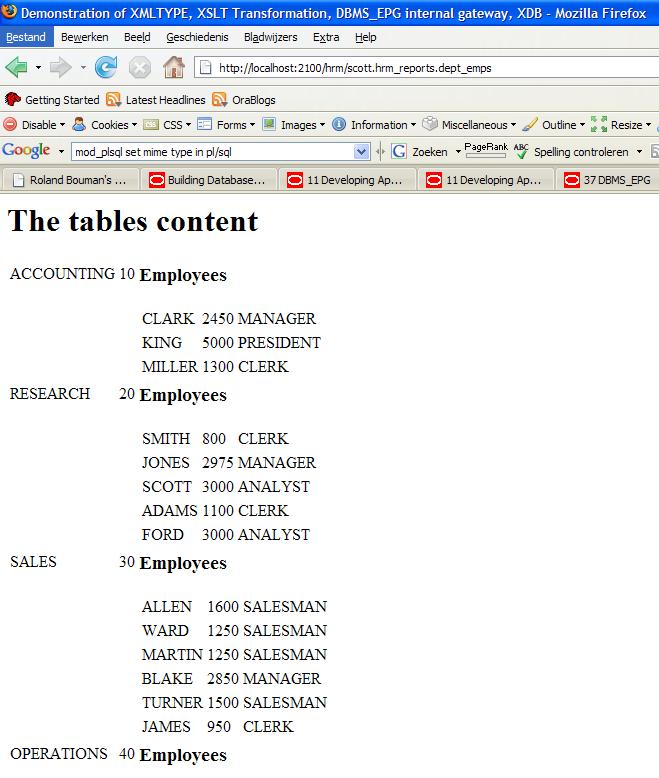Open the Disable web developer menu
This screenshot has width=659, height=778.
click(34, 125)
